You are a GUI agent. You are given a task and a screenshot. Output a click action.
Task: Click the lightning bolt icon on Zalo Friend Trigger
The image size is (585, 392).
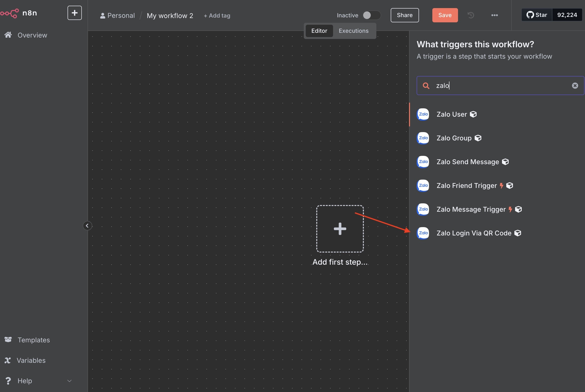point(502,186)
